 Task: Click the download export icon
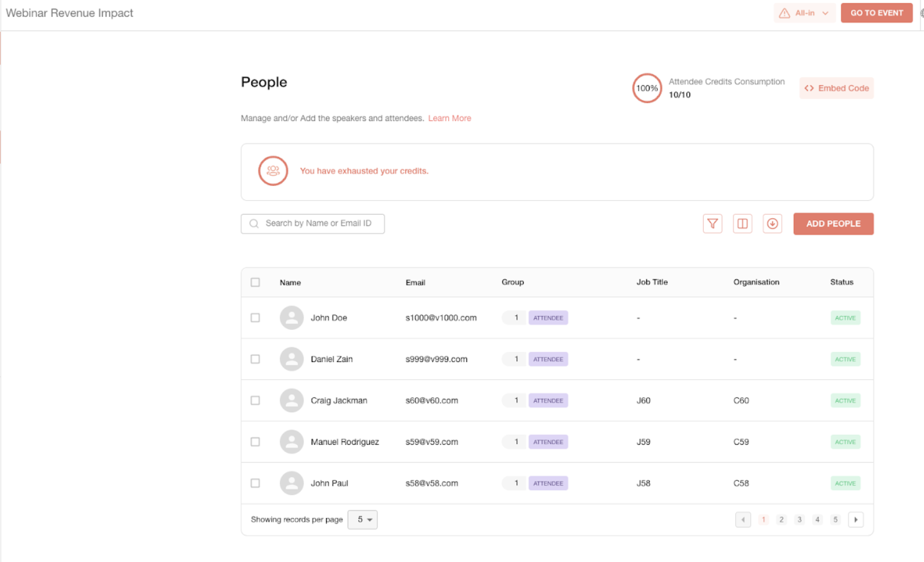pos(772,223)
